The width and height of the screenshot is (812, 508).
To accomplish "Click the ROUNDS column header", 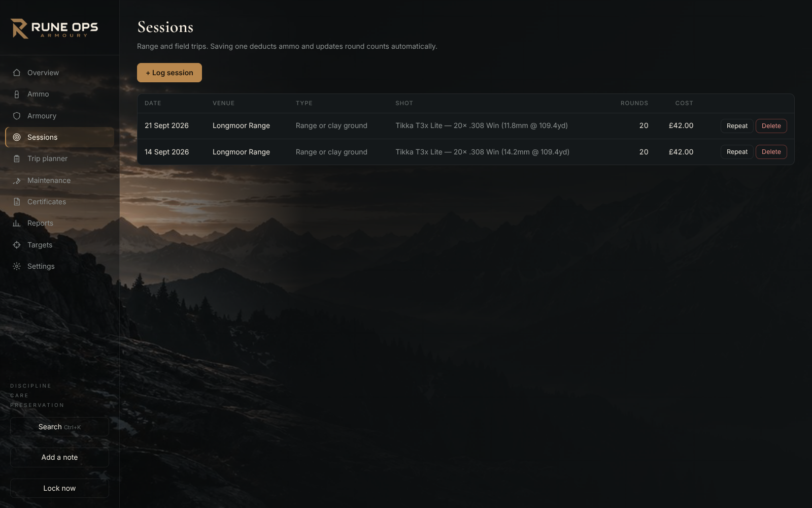I will click(x=634, y=103).
